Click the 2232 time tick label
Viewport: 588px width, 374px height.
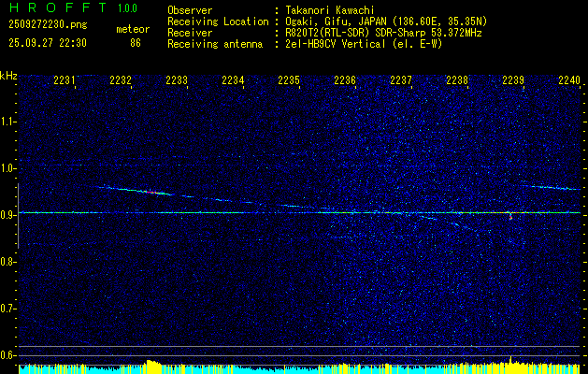121,79
